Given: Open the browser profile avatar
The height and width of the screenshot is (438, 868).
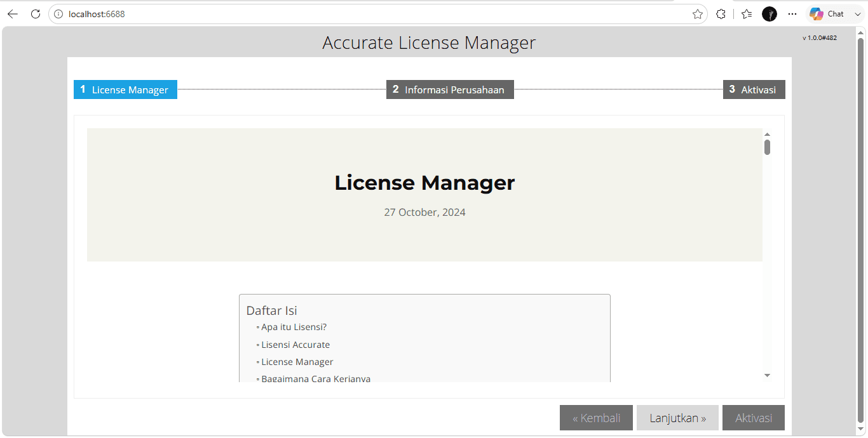Looking at the screenshot, I should coord(770,14).
